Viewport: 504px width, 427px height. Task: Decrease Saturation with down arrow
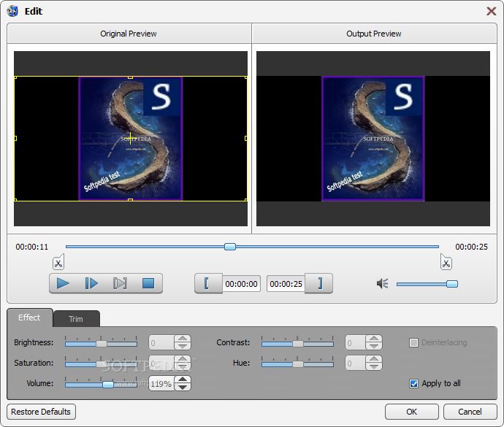coord(183,367)
